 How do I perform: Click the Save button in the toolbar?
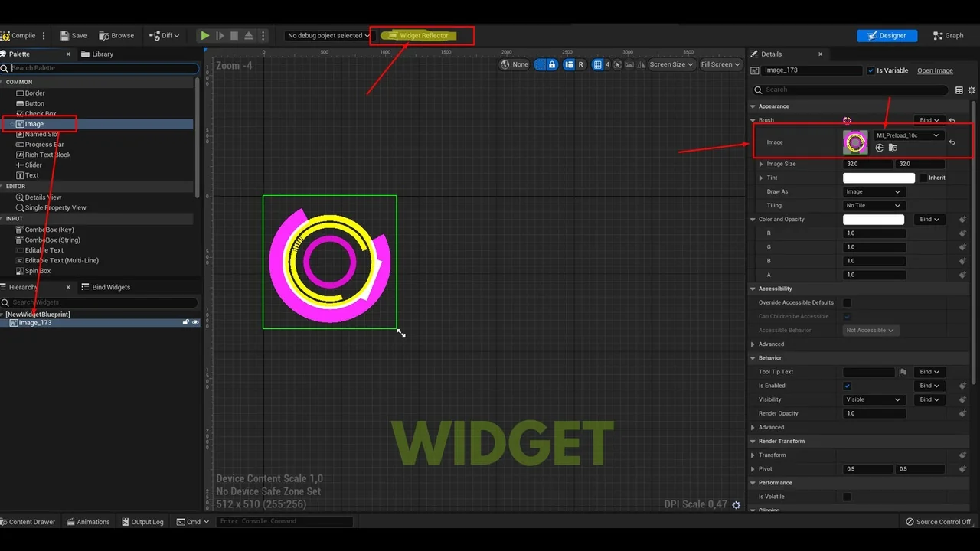74,35
